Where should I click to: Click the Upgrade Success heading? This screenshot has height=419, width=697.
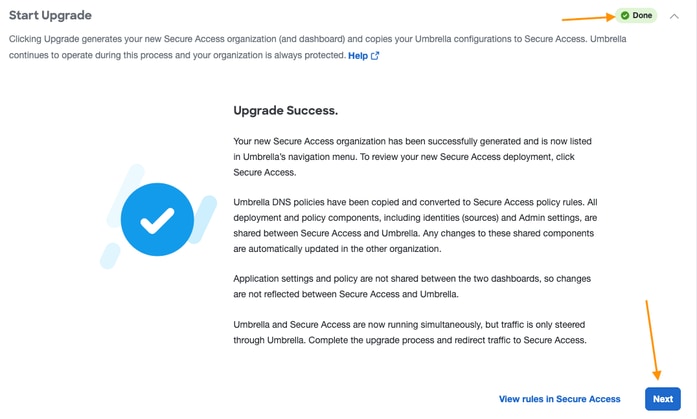(x=285, y=111)
